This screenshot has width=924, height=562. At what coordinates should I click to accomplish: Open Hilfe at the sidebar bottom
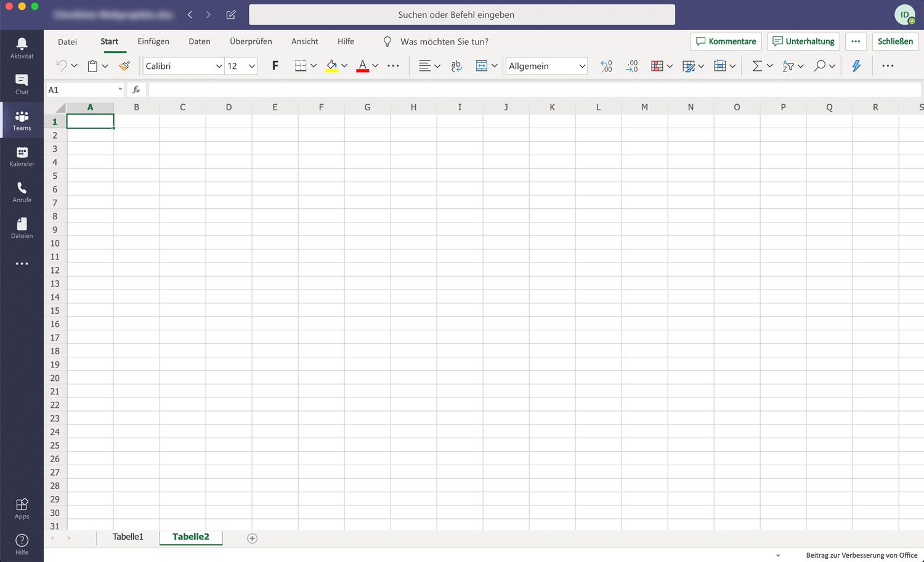coord(22,544)
